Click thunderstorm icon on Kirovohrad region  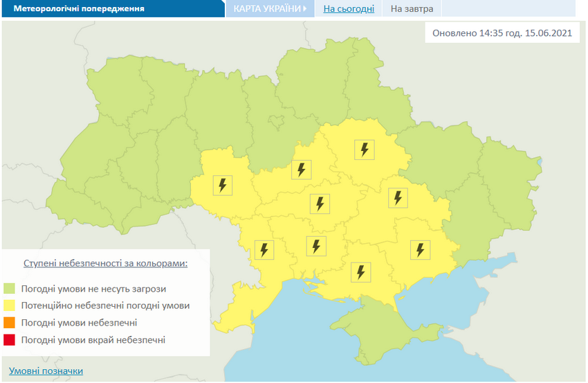pos(319,204)
